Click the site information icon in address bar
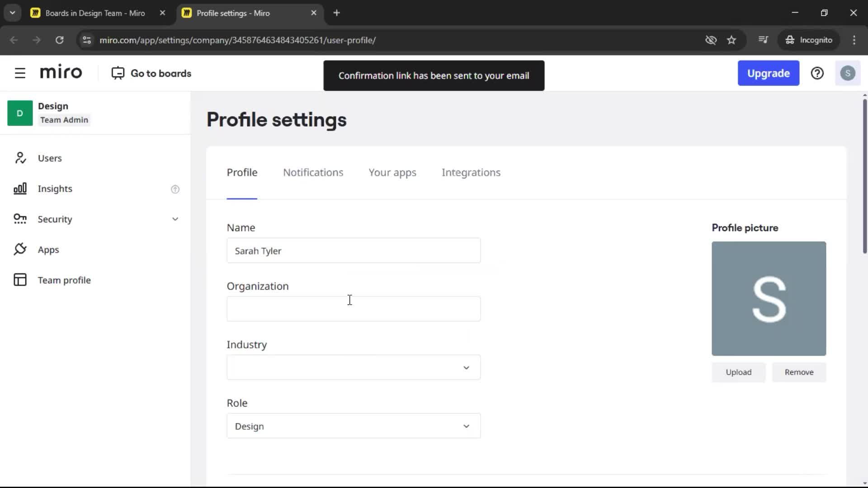The image size is (868, 488). [x=87, y=40]
